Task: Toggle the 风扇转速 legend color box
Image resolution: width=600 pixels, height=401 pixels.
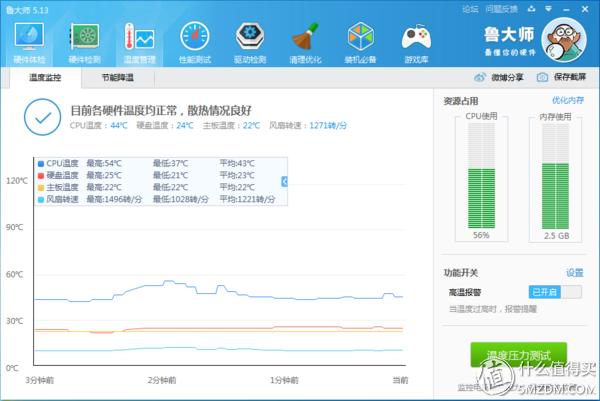Action: (x=41, y=199)
